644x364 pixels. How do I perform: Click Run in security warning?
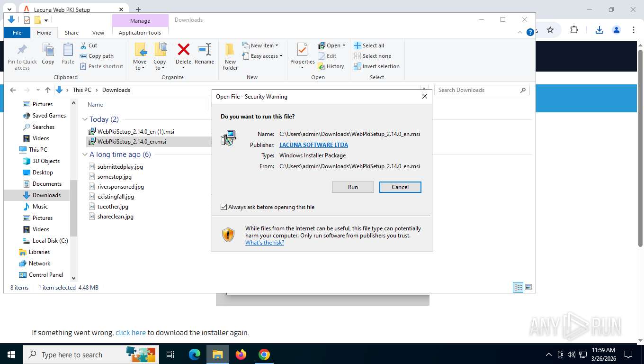[x=353, y=187]
